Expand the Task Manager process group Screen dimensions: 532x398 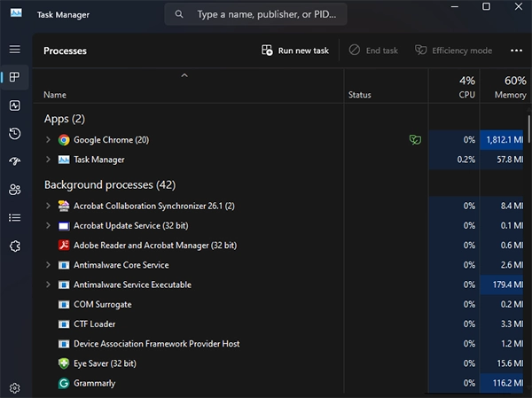48,160
